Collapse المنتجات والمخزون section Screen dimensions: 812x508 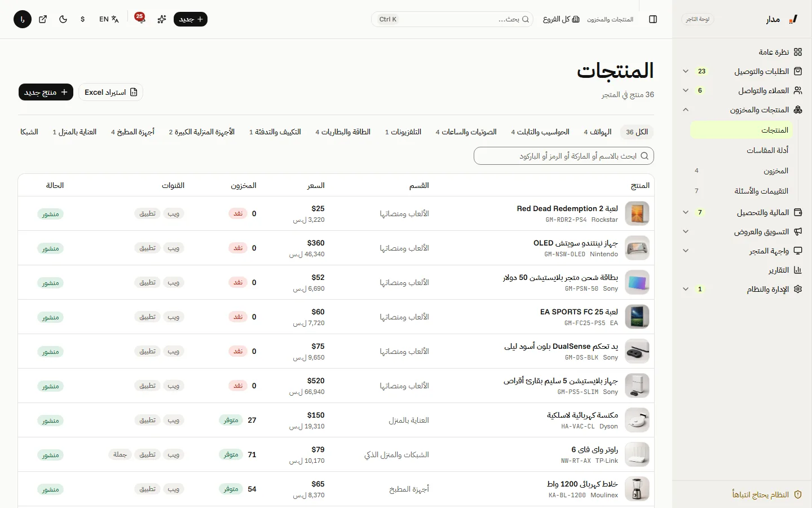742,110
